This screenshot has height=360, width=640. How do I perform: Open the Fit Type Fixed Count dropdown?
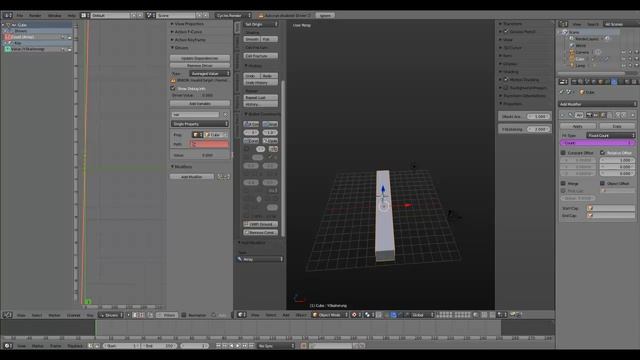(611, 135)
